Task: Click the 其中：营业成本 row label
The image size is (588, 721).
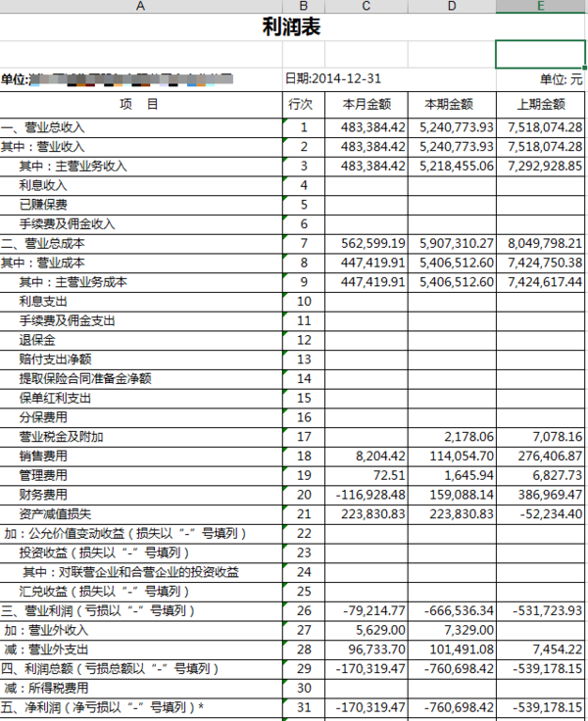Action: (43, 263)
